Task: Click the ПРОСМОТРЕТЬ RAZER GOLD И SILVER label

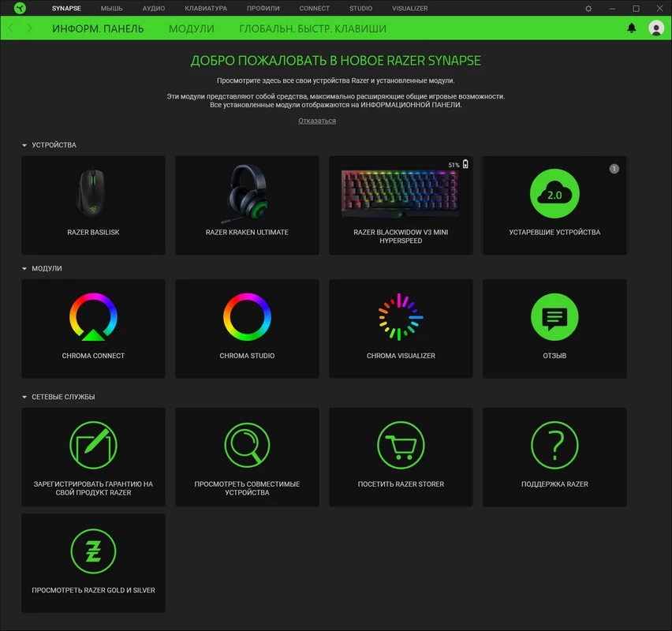Action: [93, 590]
